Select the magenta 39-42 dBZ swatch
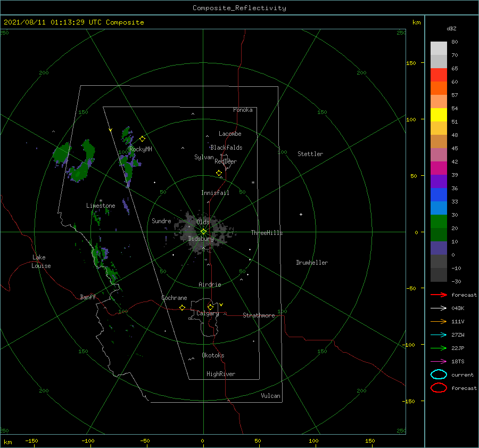479x448 pixels. pos(439,168)
